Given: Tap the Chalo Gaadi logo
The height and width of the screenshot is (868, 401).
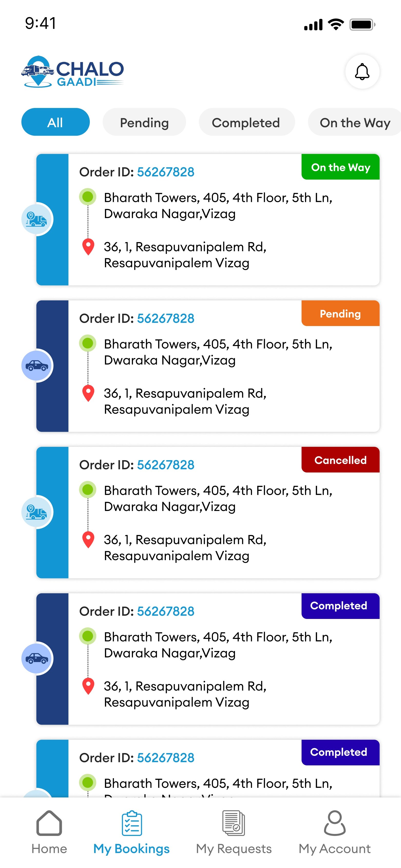Looking at the screenshot, I should (x=72, y=71).
